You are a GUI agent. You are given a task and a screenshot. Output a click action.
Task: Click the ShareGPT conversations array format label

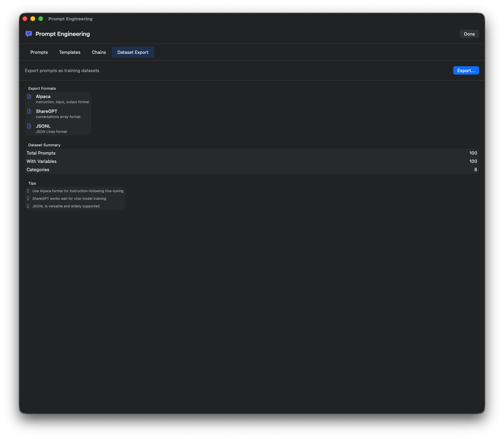[58, 117]
